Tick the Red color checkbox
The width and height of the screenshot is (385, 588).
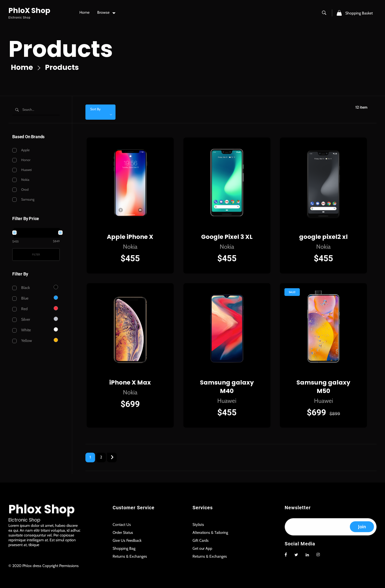tap(15, 309)
